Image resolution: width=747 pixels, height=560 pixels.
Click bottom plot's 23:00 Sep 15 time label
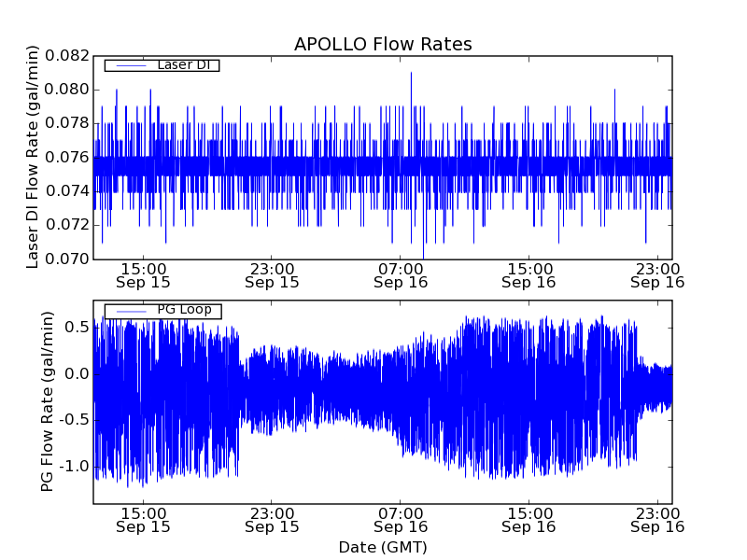tap(272, 519)
